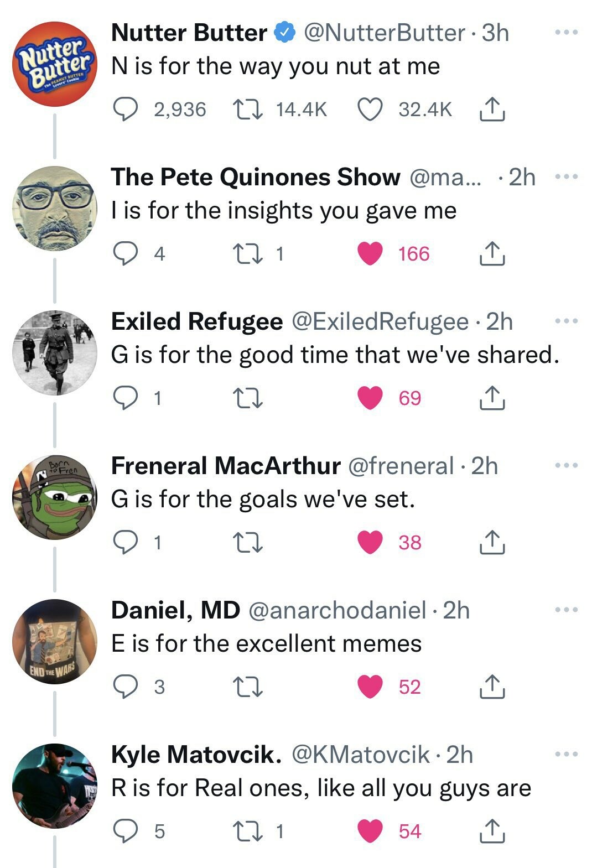
Task: Open Freneral MacArthur's profile name
Action: [226, 466]
